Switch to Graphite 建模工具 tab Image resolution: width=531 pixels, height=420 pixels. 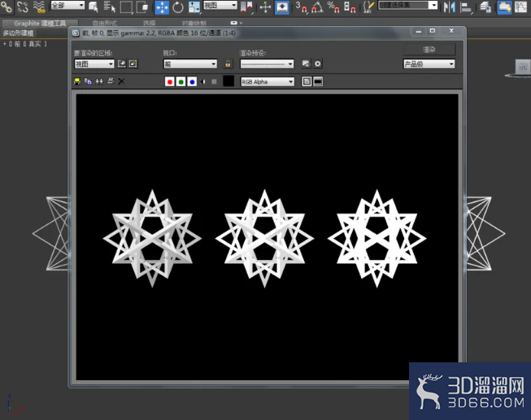tap(40, 24)
